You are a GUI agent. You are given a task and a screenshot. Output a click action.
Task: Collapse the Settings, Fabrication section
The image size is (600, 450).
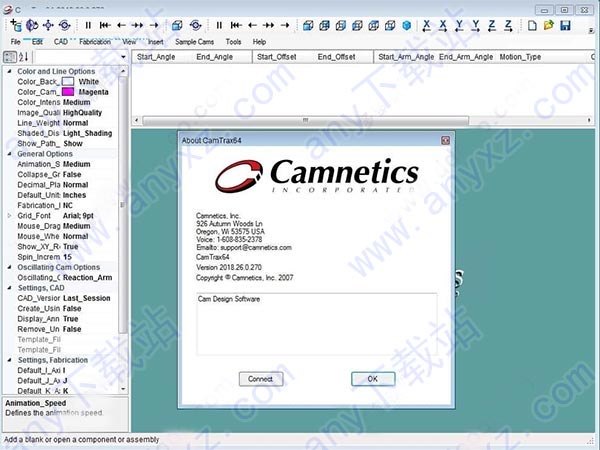(10, 360)
